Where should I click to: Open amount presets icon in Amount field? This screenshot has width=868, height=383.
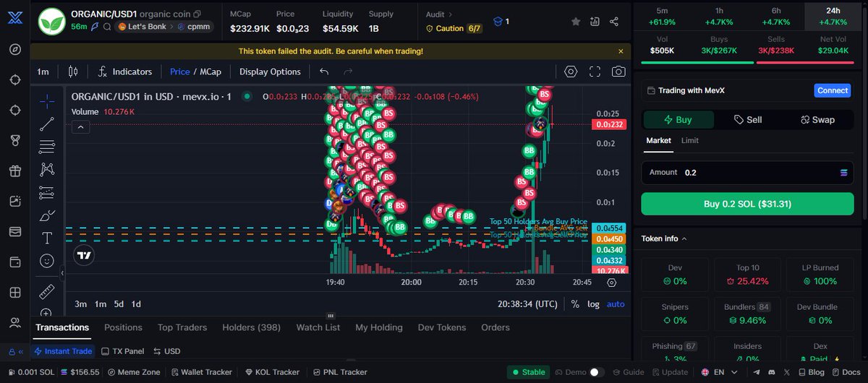(843, 173)
